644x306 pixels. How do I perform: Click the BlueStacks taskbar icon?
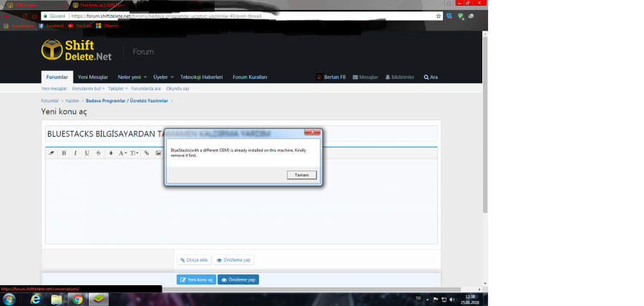(x=99, y=300)
